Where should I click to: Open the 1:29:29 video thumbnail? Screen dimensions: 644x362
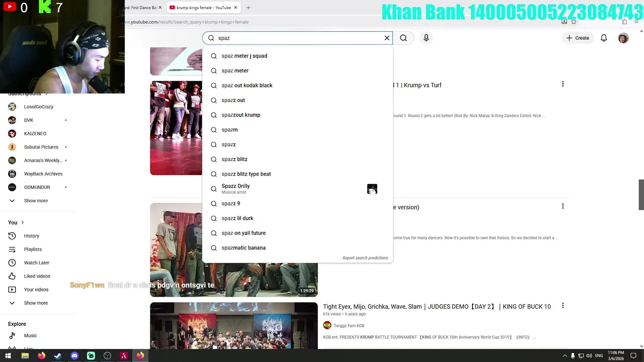pos(234,250)
